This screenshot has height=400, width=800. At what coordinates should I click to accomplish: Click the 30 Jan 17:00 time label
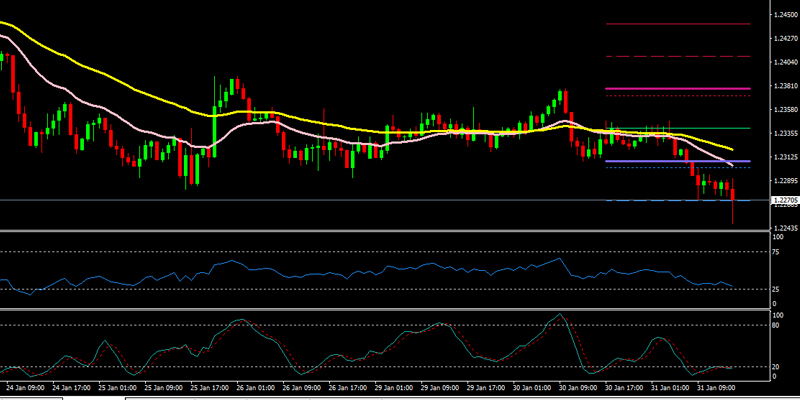point(622,387)
